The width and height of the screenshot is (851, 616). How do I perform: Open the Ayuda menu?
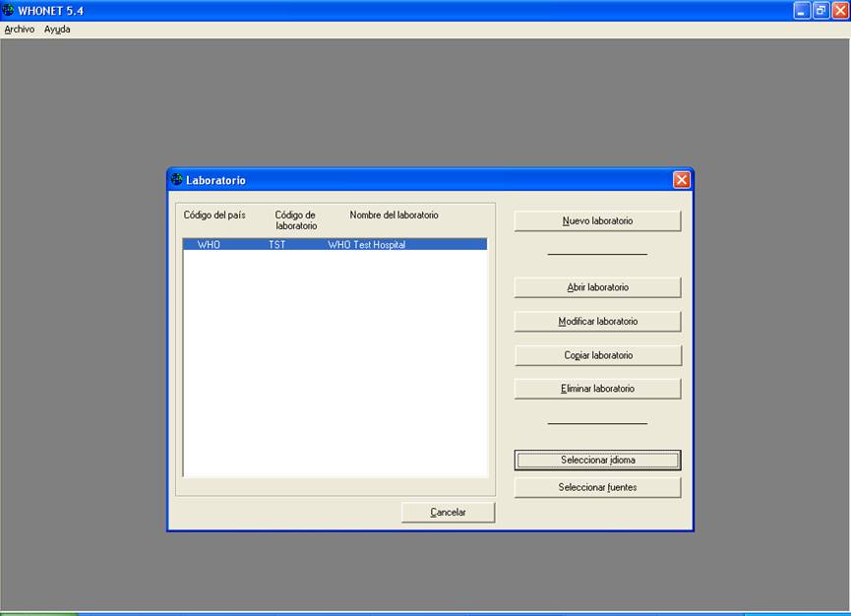[x=55, y=30]
